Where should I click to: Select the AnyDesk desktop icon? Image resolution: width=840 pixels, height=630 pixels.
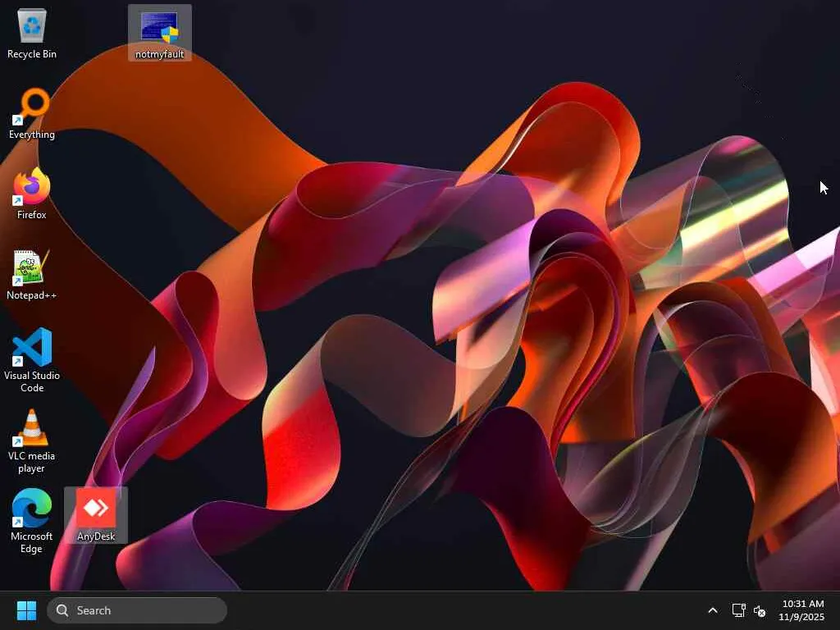(96, 515)
